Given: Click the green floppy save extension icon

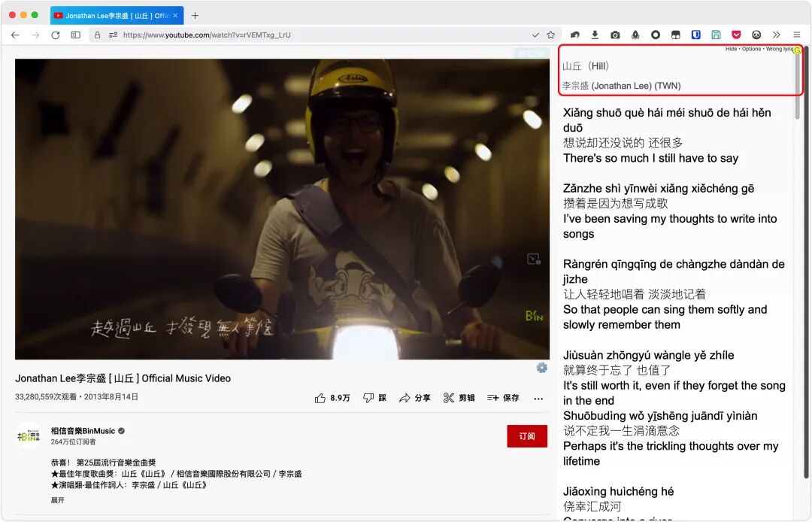Looking at the screenshot, I should tap(717, 35).
